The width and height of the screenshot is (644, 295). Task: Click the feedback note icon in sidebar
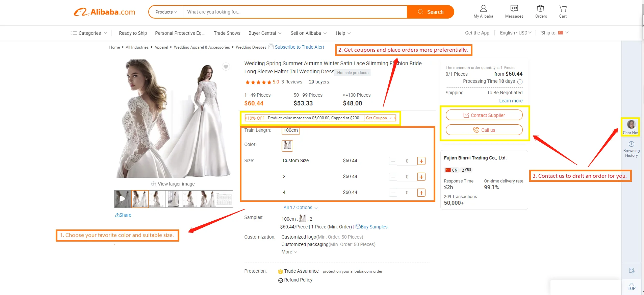coord(632,270)
